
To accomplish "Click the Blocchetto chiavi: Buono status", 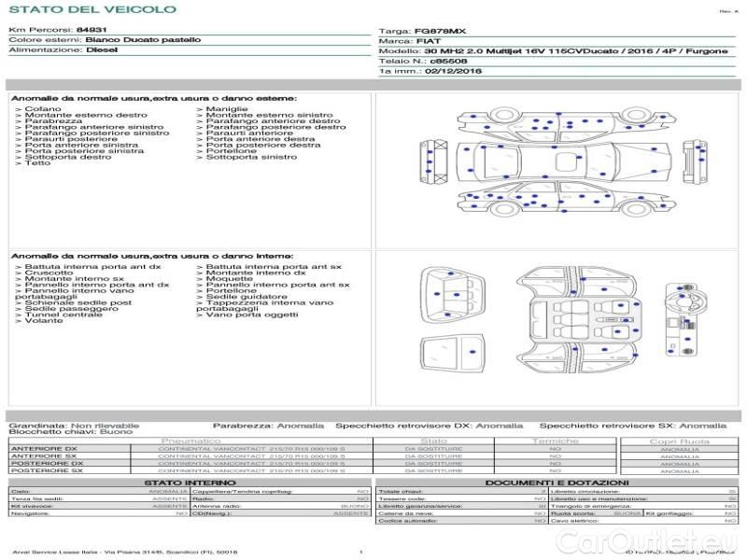I will click(71, 432).
